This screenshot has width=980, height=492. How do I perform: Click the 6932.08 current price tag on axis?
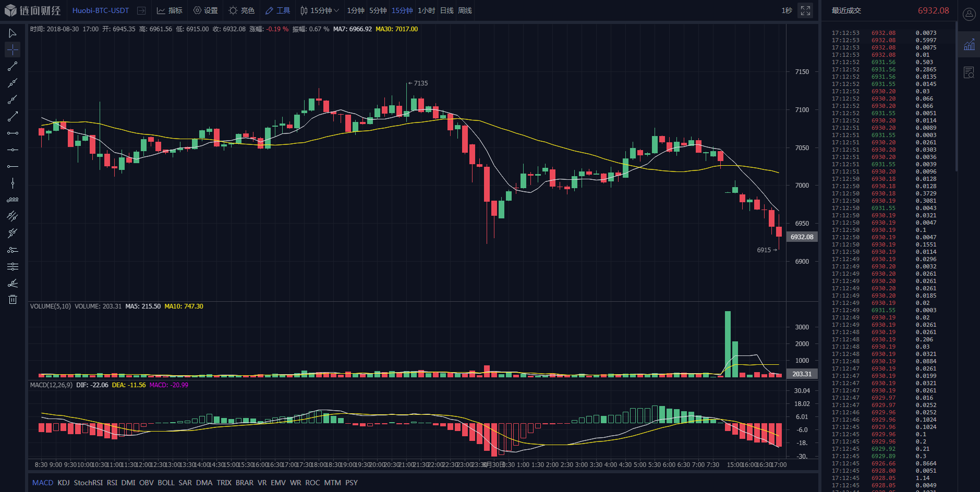point(802,237)
